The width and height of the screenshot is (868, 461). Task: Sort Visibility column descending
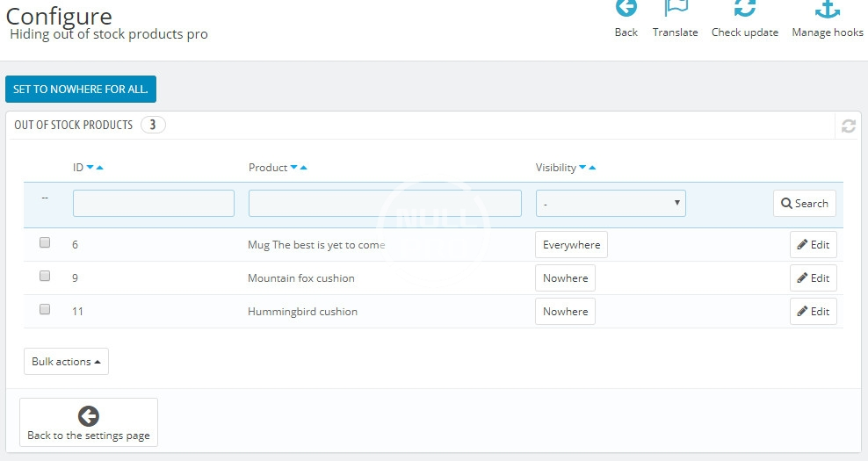582,168
